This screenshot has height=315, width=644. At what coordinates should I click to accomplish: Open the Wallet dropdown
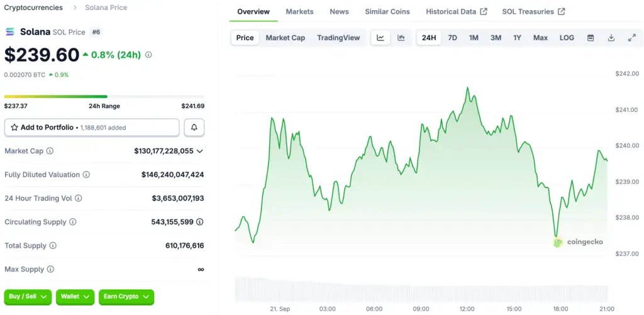[75, 297]
